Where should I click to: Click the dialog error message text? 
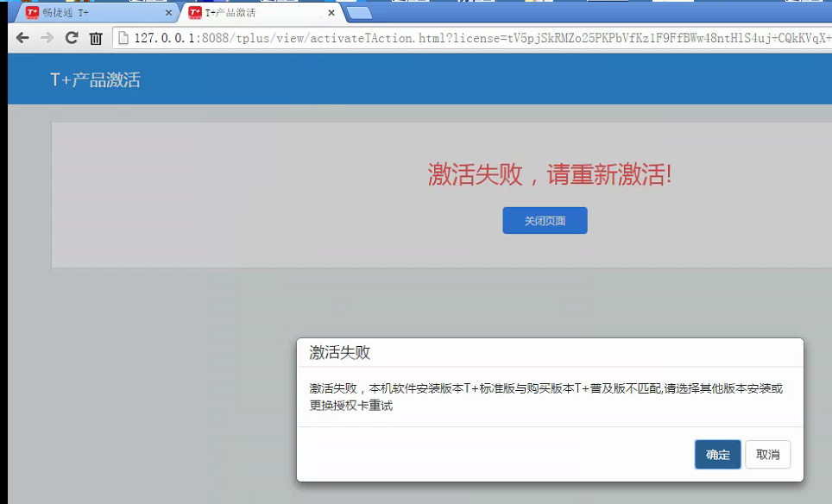(546, 397)
